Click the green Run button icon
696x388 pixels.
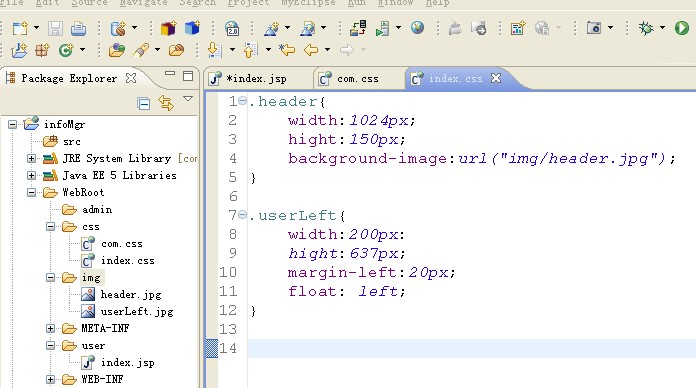point(681,28)
